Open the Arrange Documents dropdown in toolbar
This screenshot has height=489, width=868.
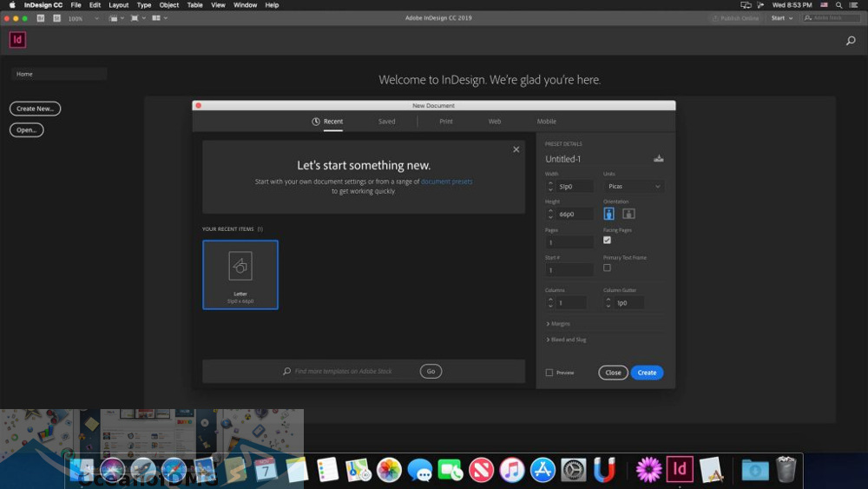tap(160, 18)
